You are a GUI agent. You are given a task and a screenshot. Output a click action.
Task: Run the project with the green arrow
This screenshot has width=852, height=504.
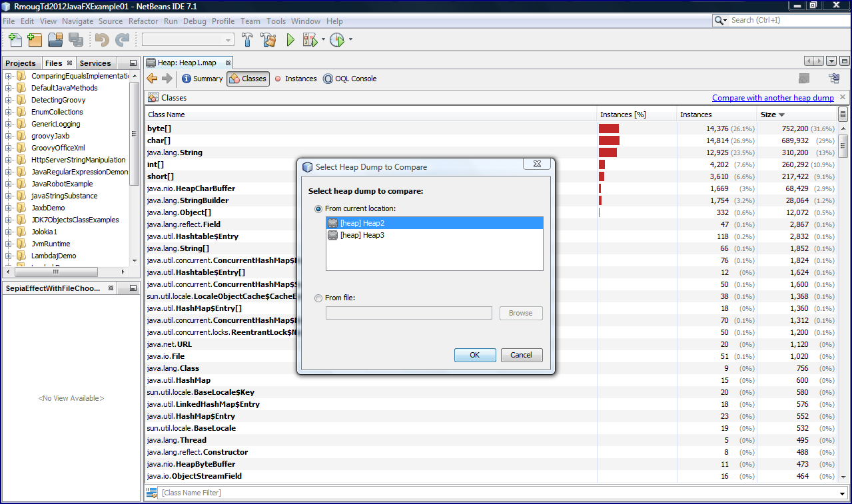point(290,40)
